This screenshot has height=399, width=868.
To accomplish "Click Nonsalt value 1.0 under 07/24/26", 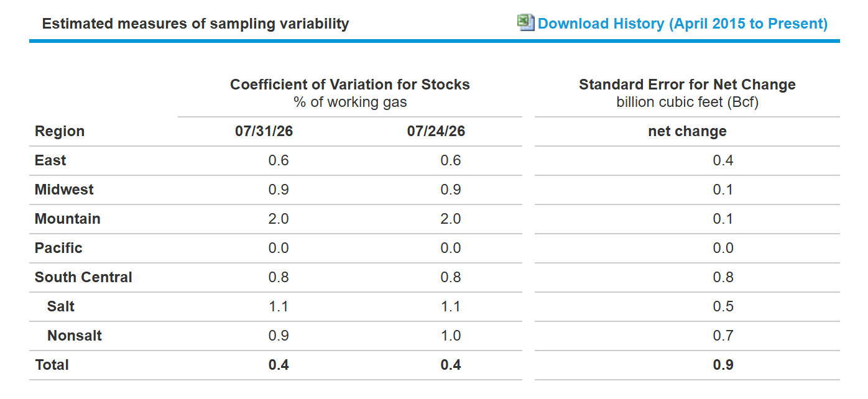I will (451, 336).
